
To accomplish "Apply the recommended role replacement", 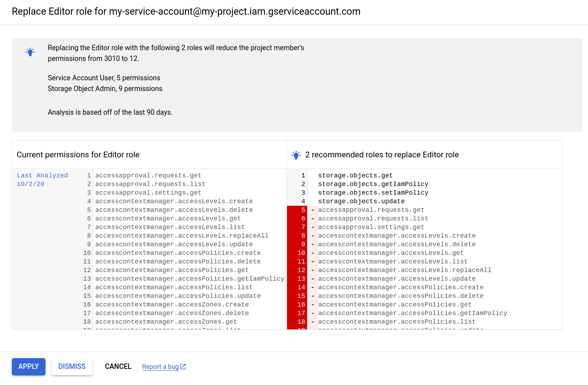I will [28, 366].
